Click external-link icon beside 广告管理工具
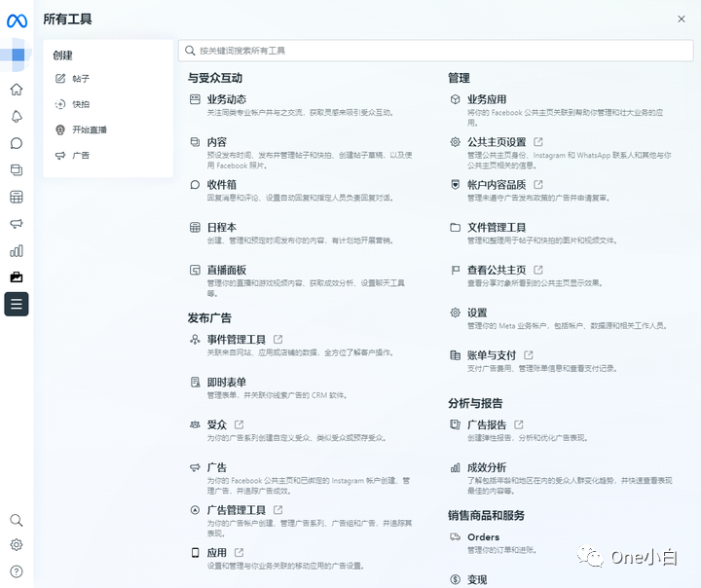701x588 pixels. click(278, 510)
